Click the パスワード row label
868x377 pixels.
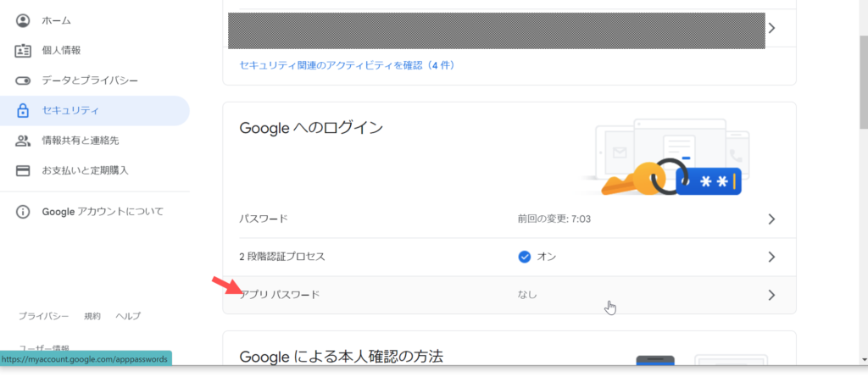pyautogui.click(x=264, y=219)
